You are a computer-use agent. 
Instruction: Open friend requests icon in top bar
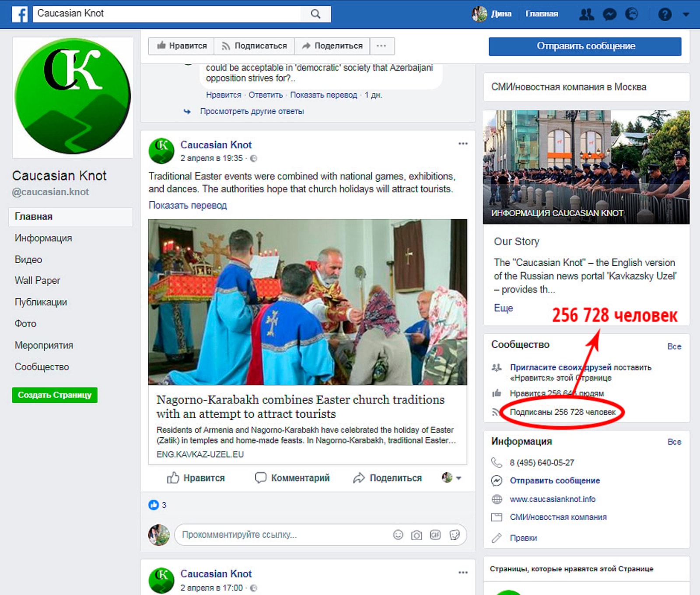[x=586, y=14]
